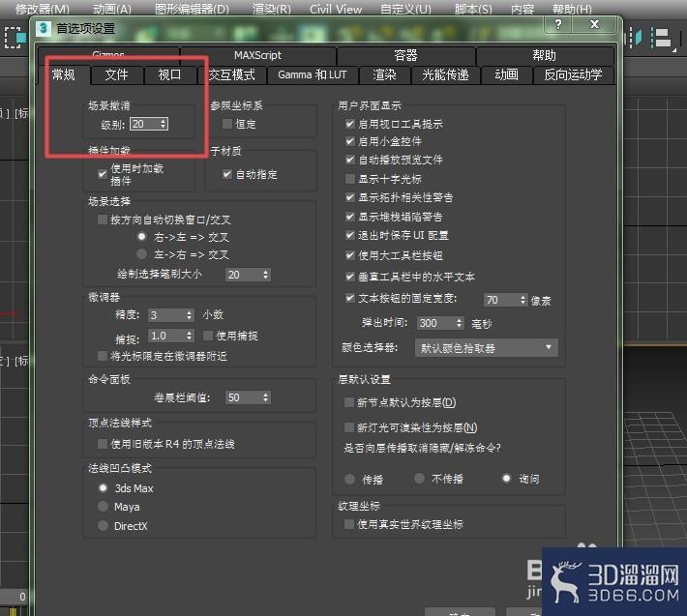This screenshot has height=616, width=687.
Task: Switch to the 交互模式 tab
Action: point(232,74)
